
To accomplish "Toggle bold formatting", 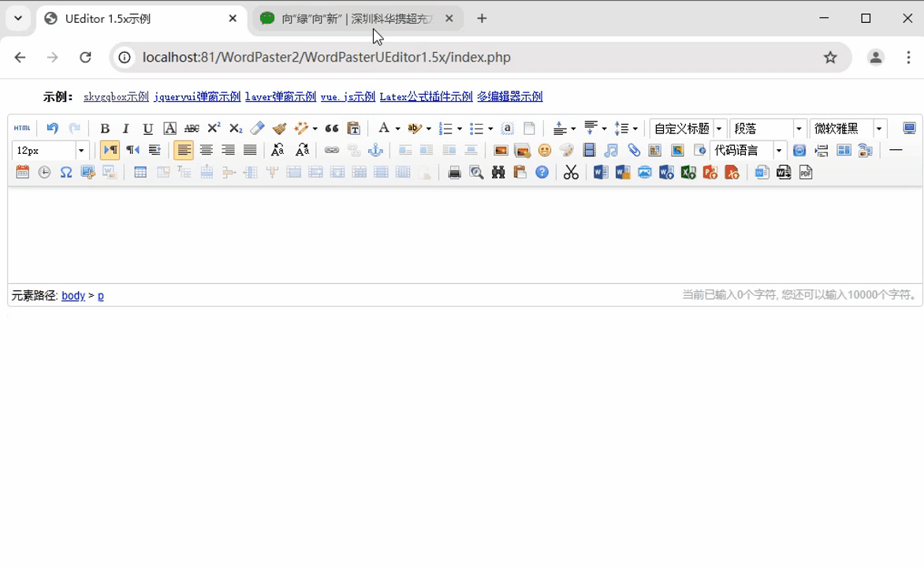I will (104, 129).
